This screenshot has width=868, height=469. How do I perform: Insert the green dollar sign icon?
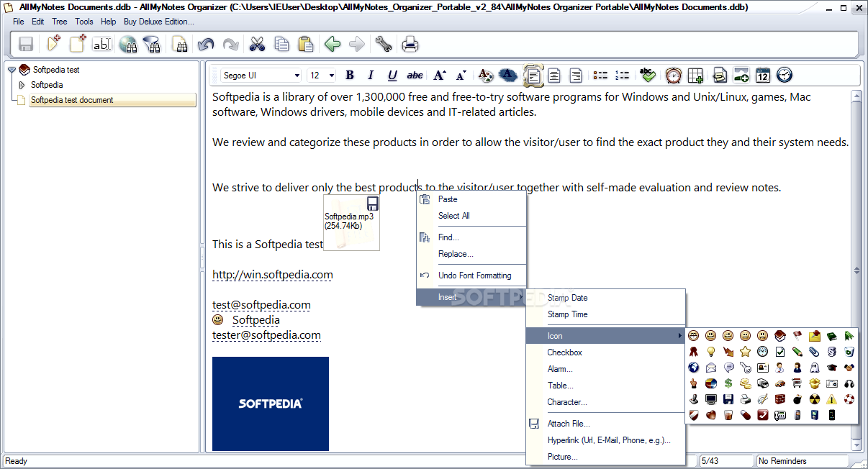[728, 383]
